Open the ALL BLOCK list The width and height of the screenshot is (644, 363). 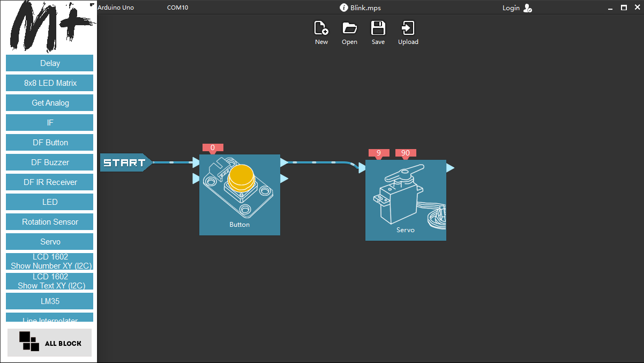click(x=49, y=343)
